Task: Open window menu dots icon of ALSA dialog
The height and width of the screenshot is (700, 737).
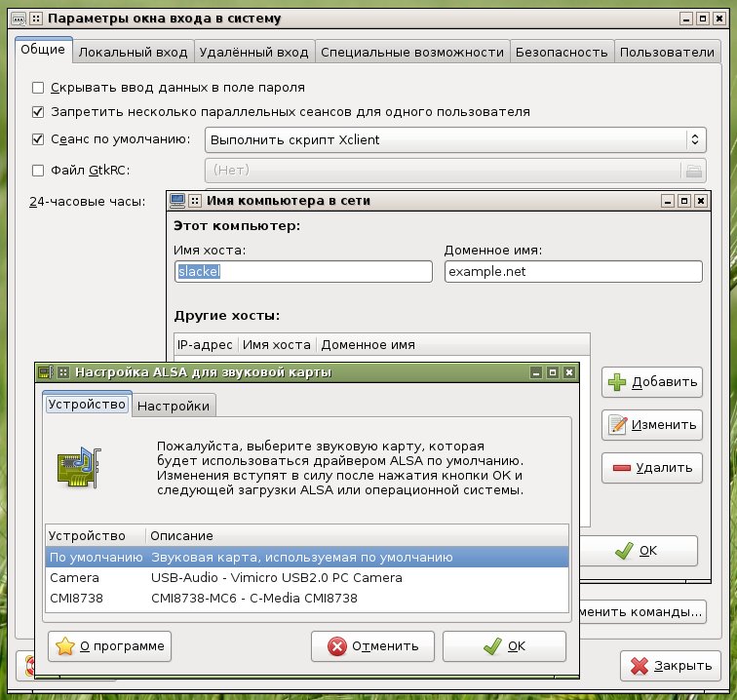Action: (63, 372)
